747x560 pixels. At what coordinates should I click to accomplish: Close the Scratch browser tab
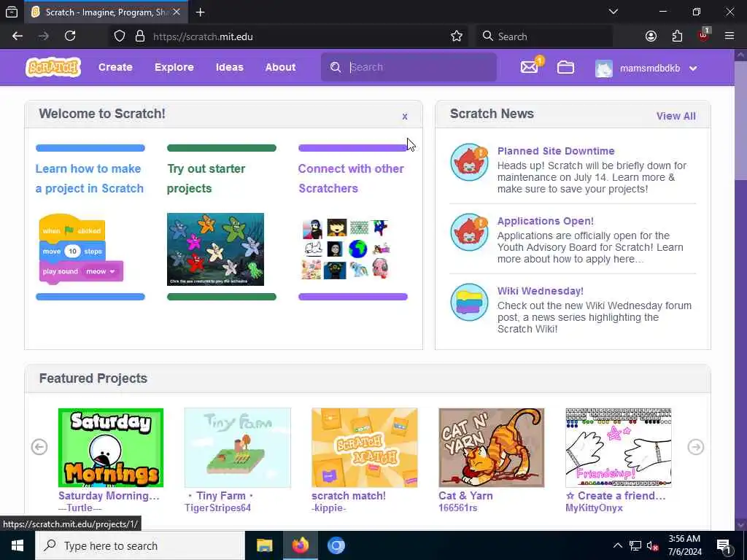177,12
